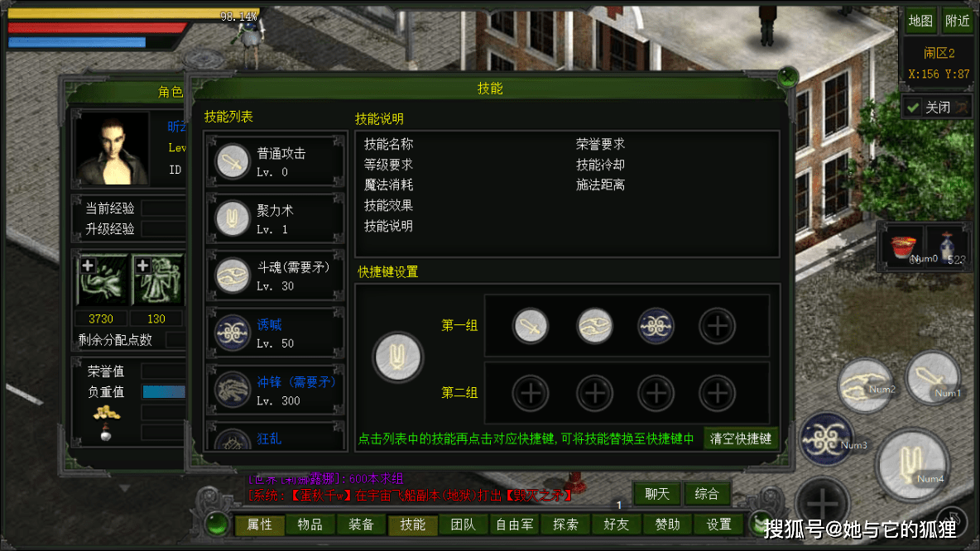
Task: Use the Num3 swirl skill button
Action: pos(828,440)
